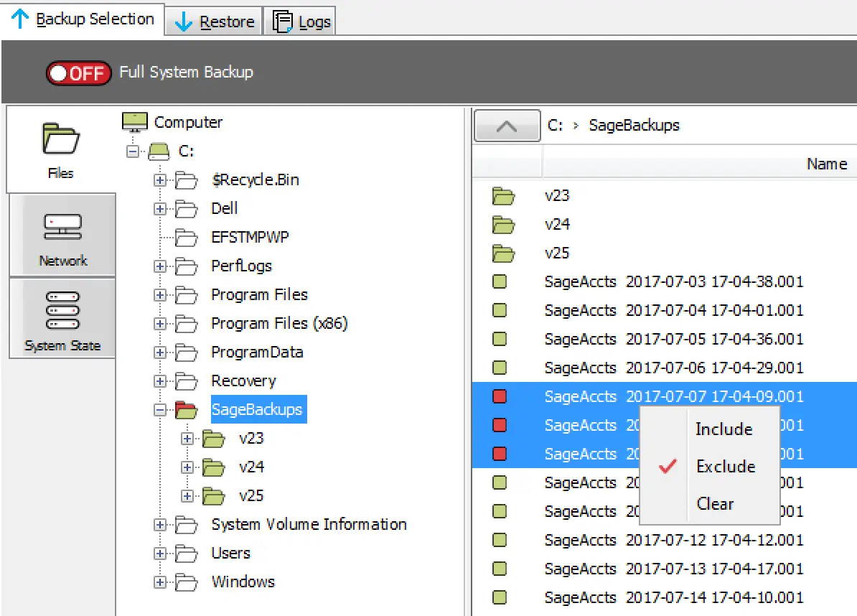Select the Network sidebar panel
The width and height of the screenshot is (857, 616).
63,236
